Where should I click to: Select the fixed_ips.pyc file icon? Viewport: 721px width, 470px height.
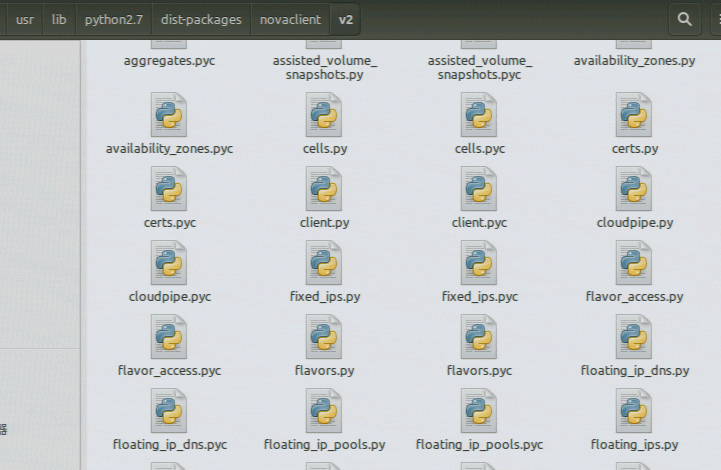coord(479,263)
